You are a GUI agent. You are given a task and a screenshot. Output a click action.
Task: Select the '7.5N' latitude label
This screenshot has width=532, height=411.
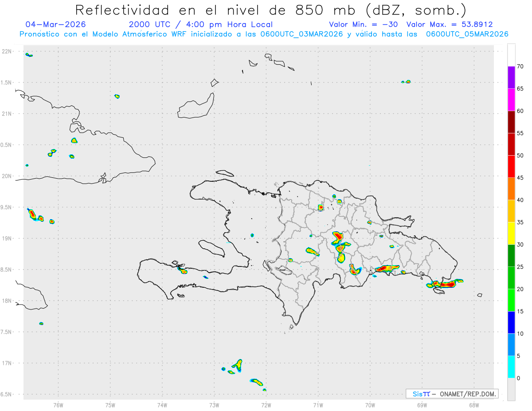pyautogui.click(x=7, y=332)
